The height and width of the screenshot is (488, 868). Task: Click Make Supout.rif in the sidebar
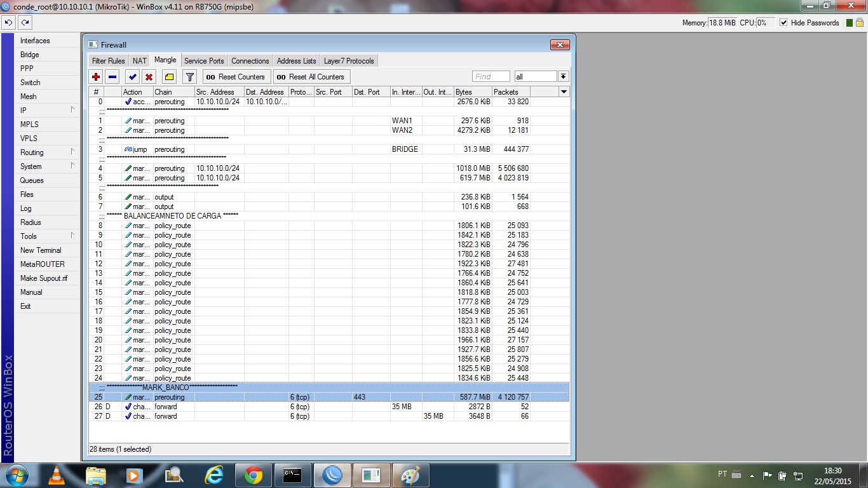[x=48, y=278]
